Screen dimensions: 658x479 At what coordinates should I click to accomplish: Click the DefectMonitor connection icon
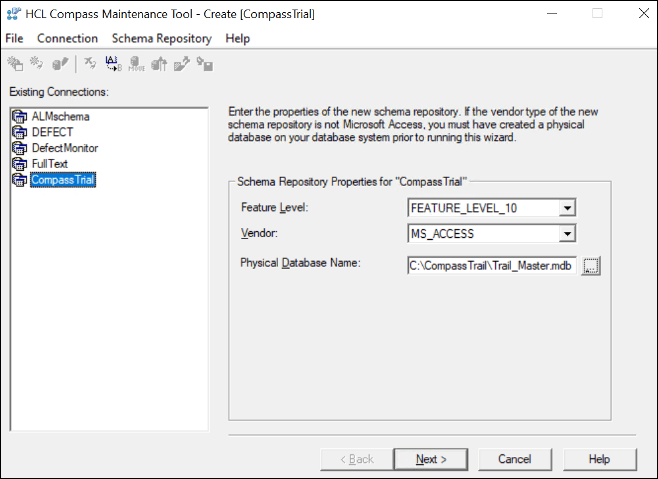click(x=20, y=148)
